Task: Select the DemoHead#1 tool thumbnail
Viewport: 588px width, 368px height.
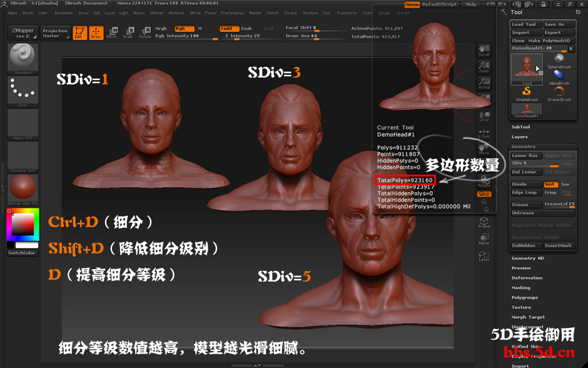Action: point(527,111)
